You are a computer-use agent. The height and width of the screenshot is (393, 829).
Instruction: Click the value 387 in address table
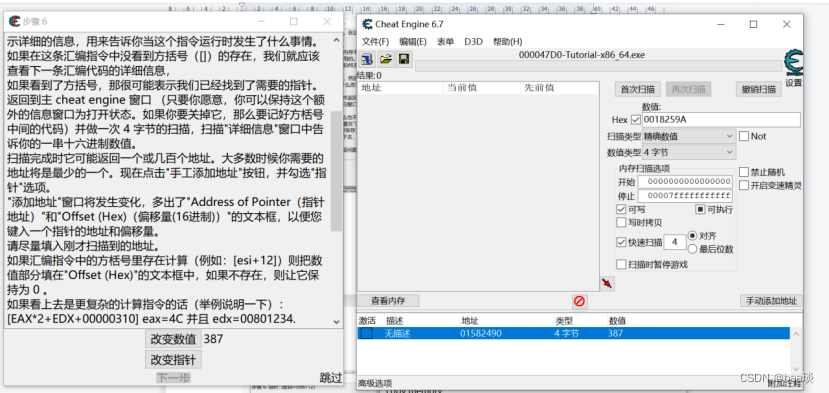(x=615, y=333)
